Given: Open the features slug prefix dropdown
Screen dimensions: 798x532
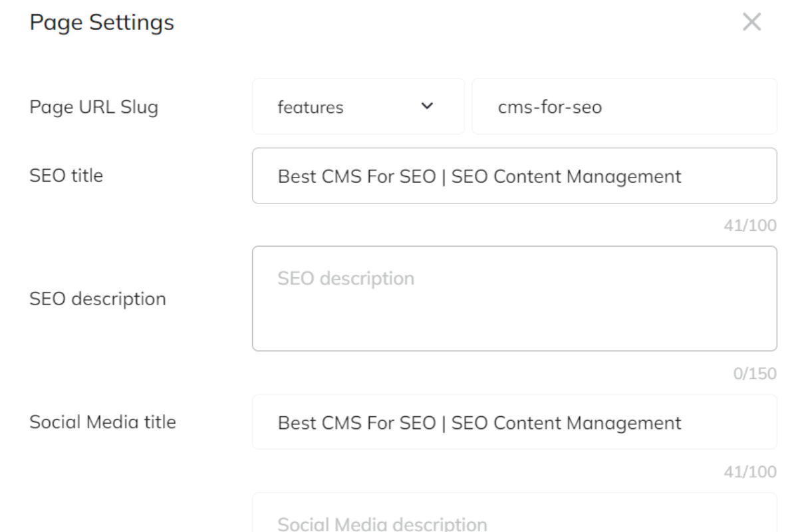Looking at the screenshot, I should (x=358, y=106).
